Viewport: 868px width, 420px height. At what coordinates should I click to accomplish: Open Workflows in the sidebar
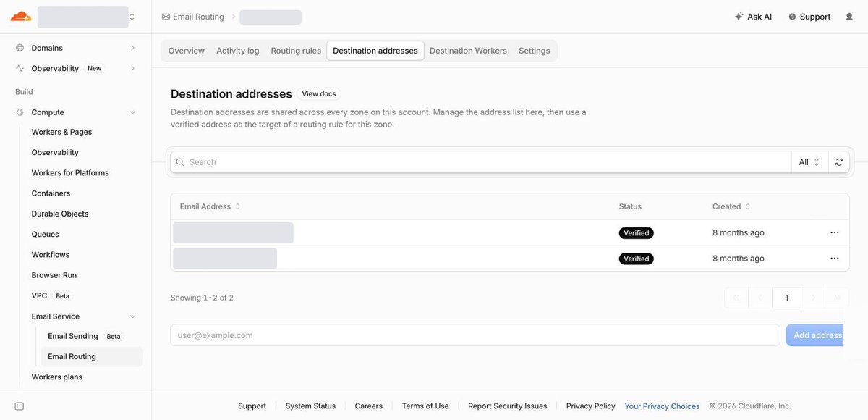click(x=51, y=255)
